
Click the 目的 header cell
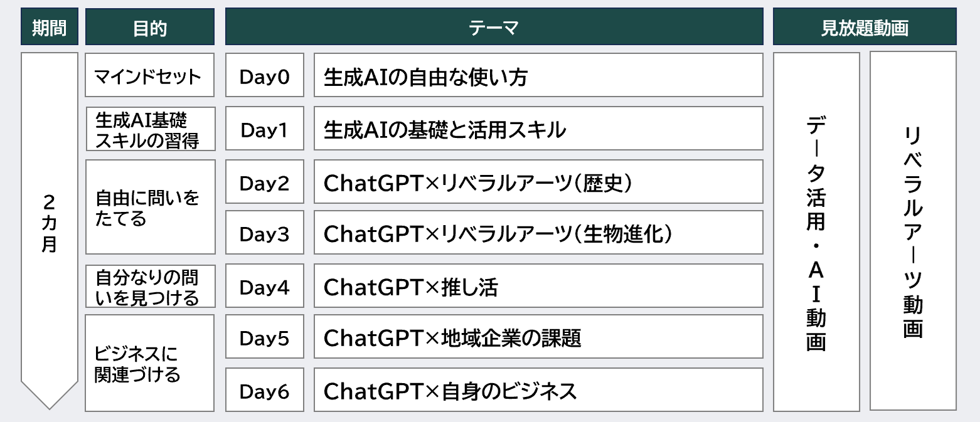pos(150,27)
